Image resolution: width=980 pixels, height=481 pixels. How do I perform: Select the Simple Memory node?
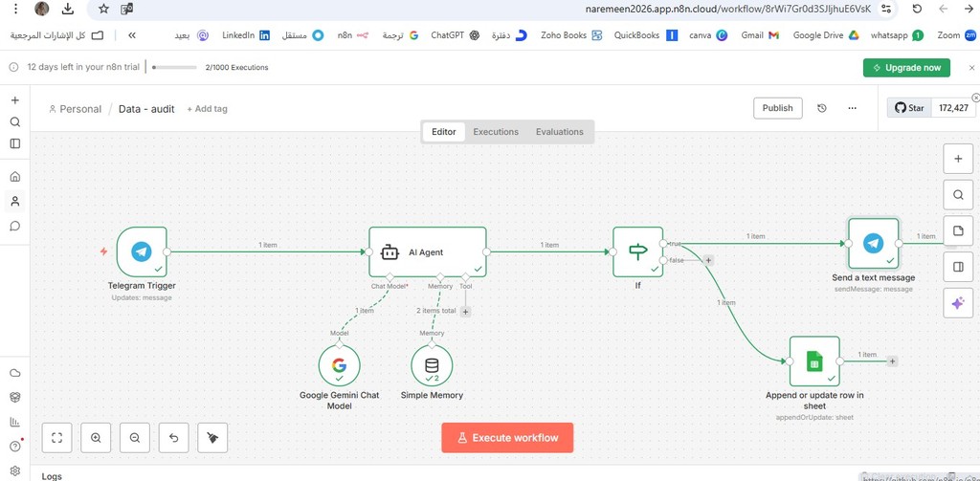(432, 365)
